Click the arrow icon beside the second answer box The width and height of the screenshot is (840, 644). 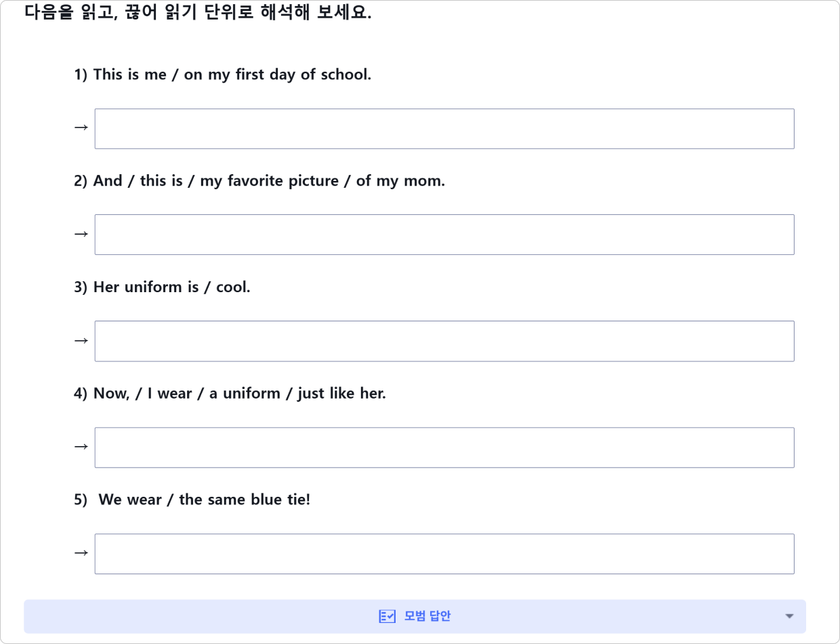pyautogui.click(x=81, y=234)
